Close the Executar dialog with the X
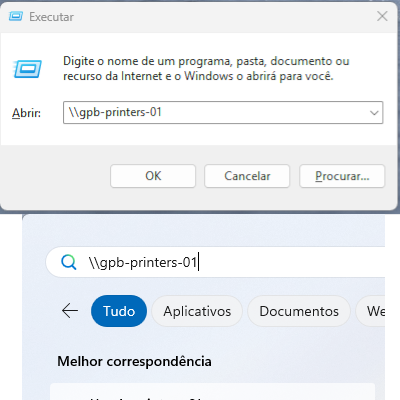This screenshot has height=400, width=400. (x=382, y=16)
